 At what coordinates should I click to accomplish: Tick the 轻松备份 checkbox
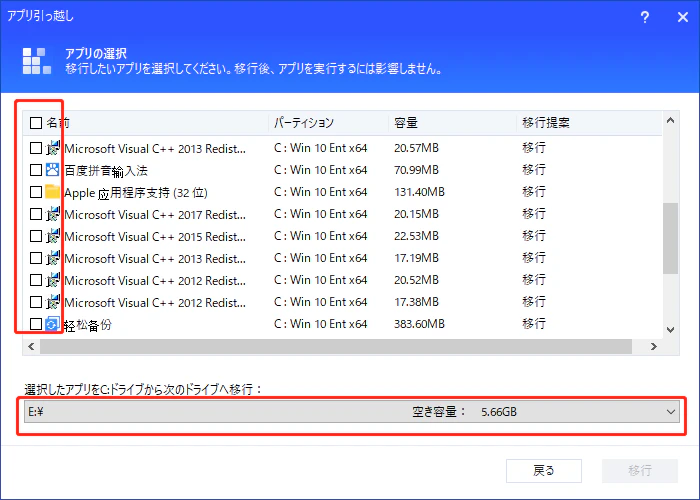[36, 324]
